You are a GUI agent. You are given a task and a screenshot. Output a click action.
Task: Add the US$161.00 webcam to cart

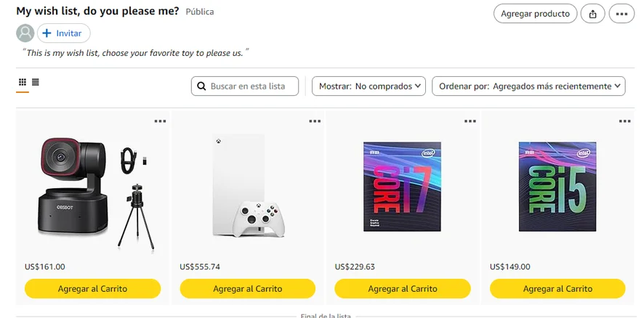coord(92,288)
